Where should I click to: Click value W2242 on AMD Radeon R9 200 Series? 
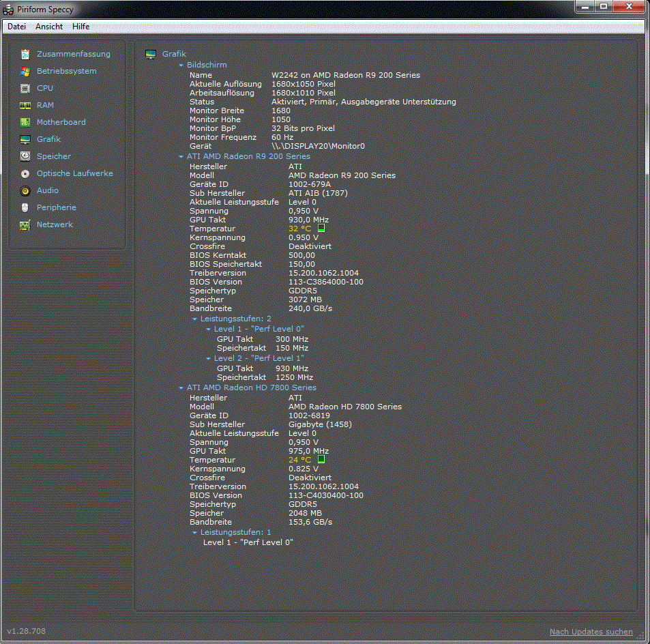pyautogui.click(x=346, y=75)
